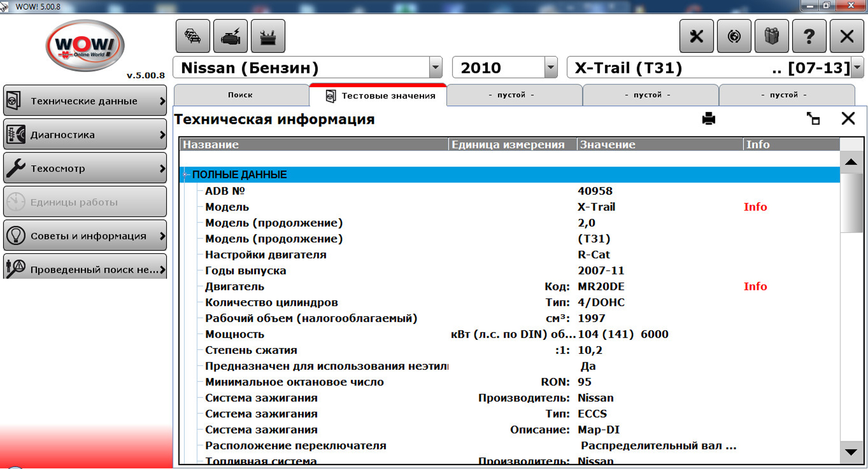The height and width of the screenshot is (469, 868).
Task: Open engine diagnostics toolbar icon
Action: point(230,36)
